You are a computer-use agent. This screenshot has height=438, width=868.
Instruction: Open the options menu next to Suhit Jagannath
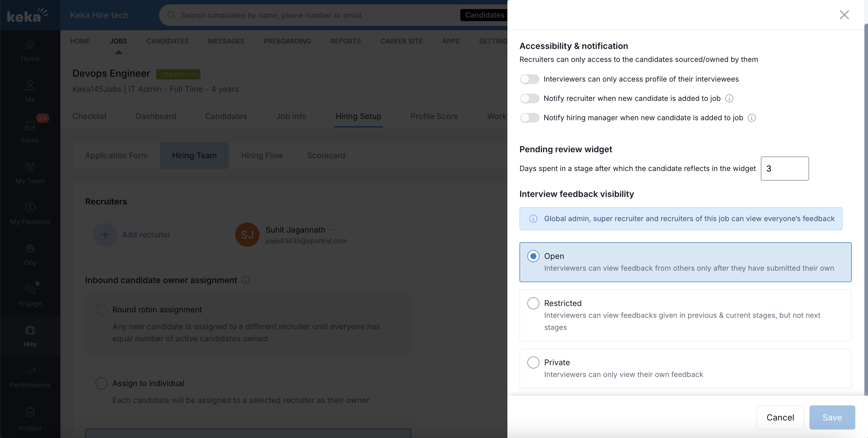[332, 230]
